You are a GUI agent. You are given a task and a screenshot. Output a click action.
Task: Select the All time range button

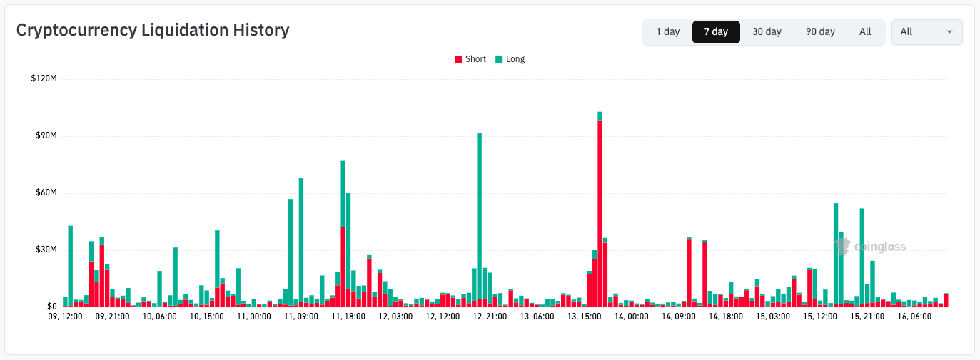(865, 32)
